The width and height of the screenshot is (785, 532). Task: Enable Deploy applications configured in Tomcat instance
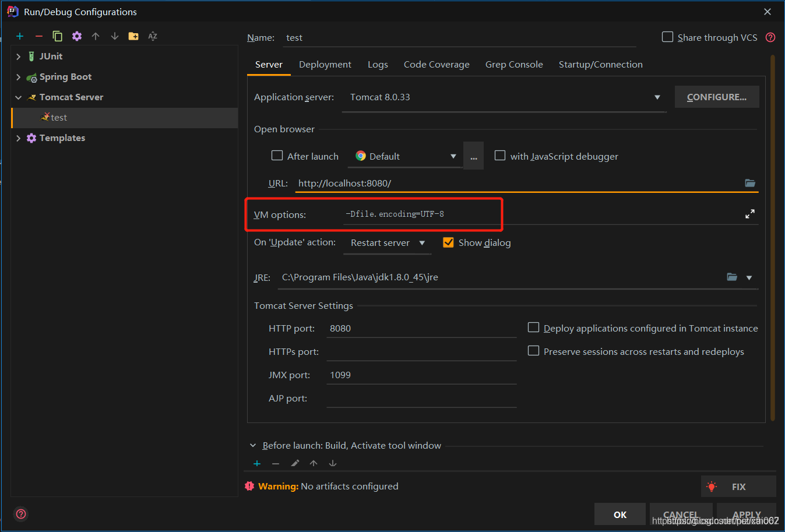(533, 327)
